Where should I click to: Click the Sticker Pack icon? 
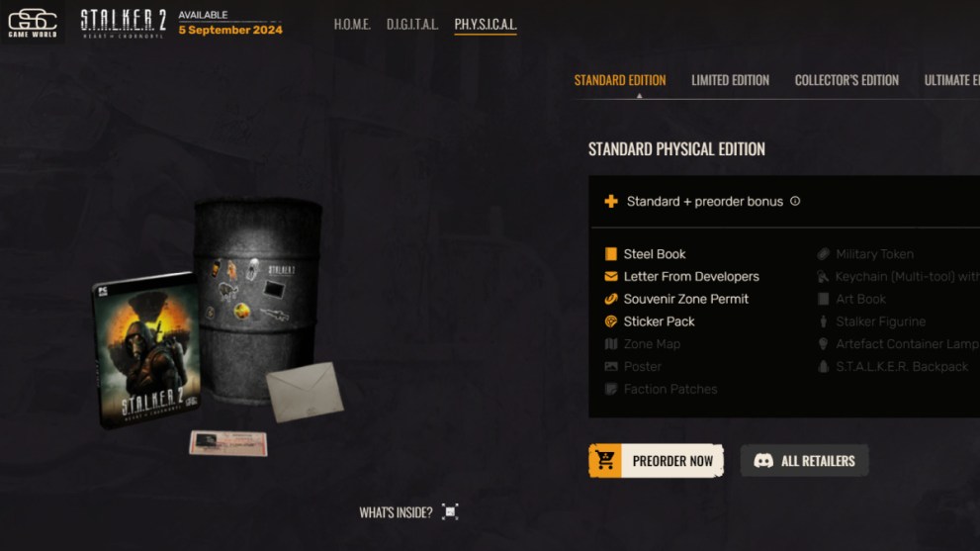coord(610,321)
